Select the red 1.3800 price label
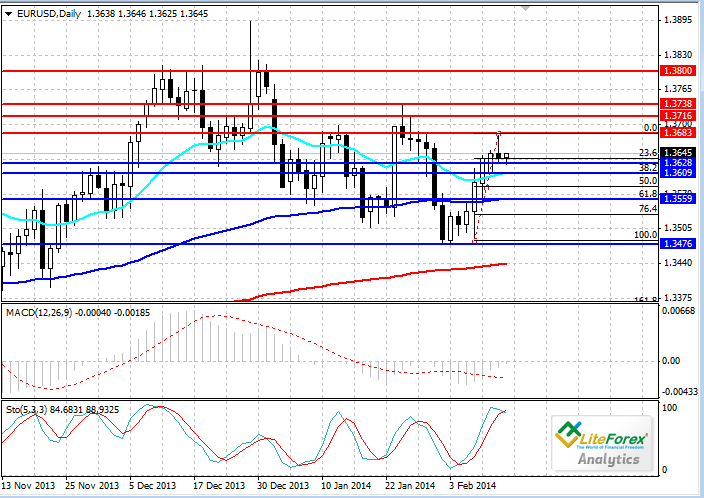Image resolution: width=704 pixels, height=498 pixels. click(x=678, y=71)
